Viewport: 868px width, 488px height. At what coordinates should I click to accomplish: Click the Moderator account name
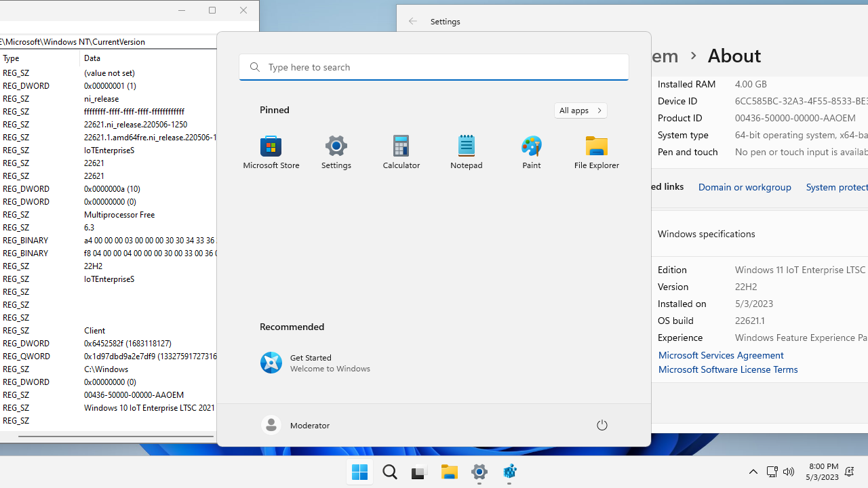click(310, 426)
